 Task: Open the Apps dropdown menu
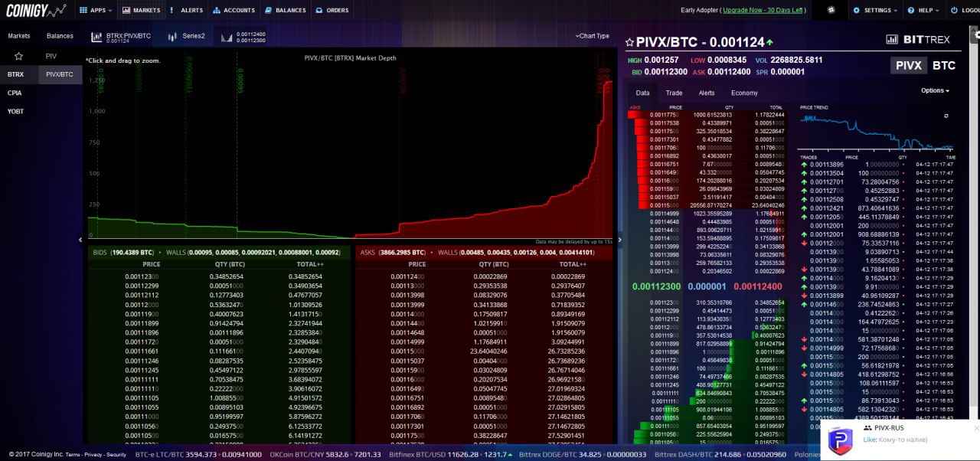point(96,11)
